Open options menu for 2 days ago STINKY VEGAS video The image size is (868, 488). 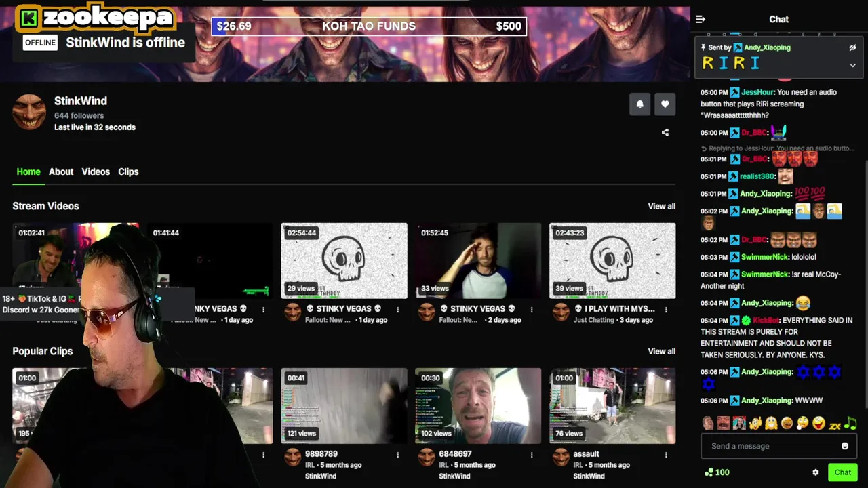[x=532, y=310]
